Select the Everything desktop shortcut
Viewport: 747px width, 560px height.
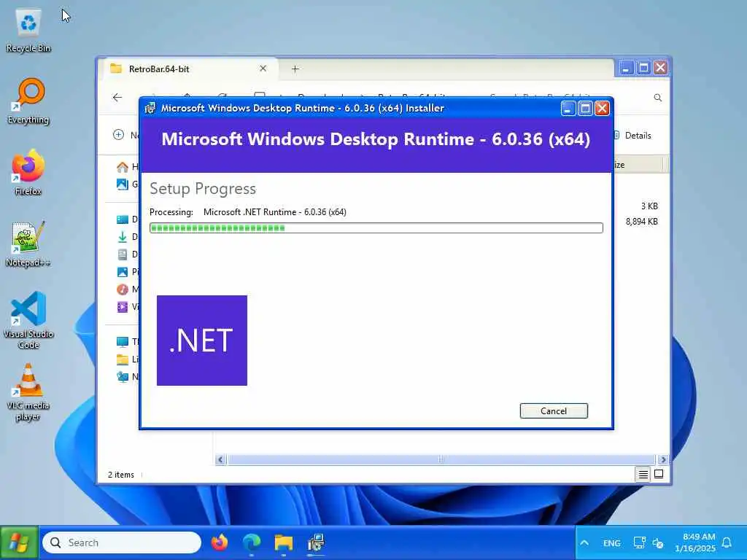[28, 101]
